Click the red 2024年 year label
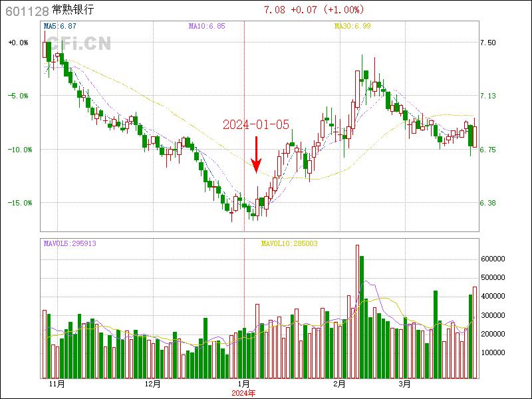 [x=243, y=394]
